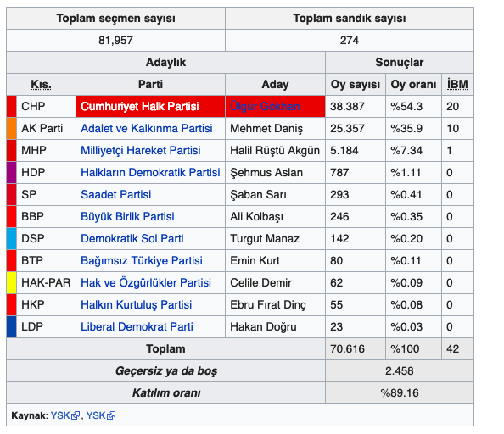The image size is (504, 434).
Task: Click the 70.616 total votes cell
Action: [356, 348]
